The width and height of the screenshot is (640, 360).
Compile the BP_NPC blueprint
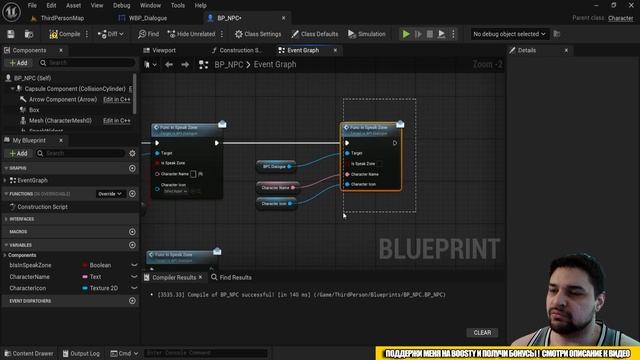point(65,34)
